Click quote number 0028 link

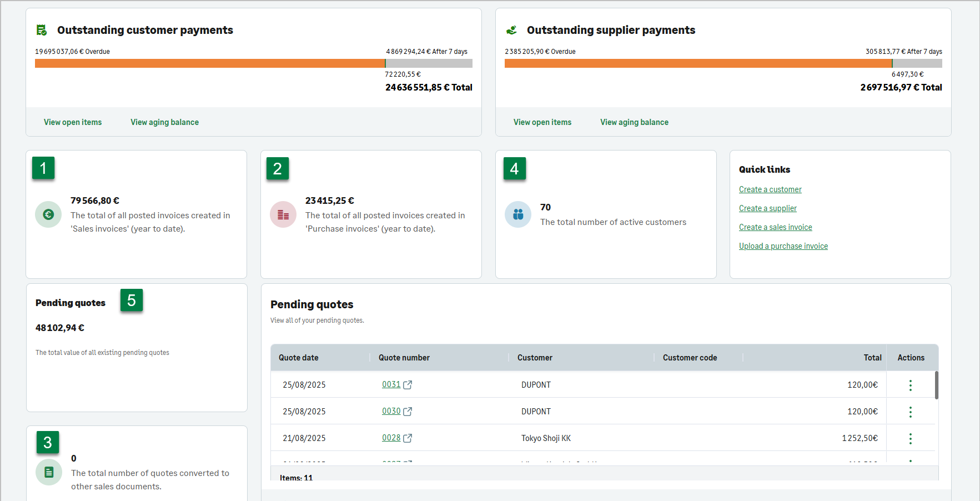(391, 438)
